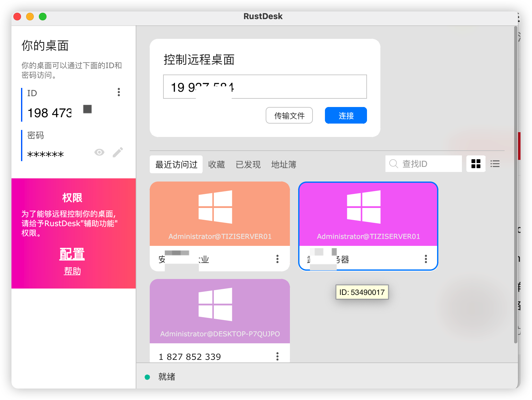Click the 配置 permission configure link

(x=72, y=254)
